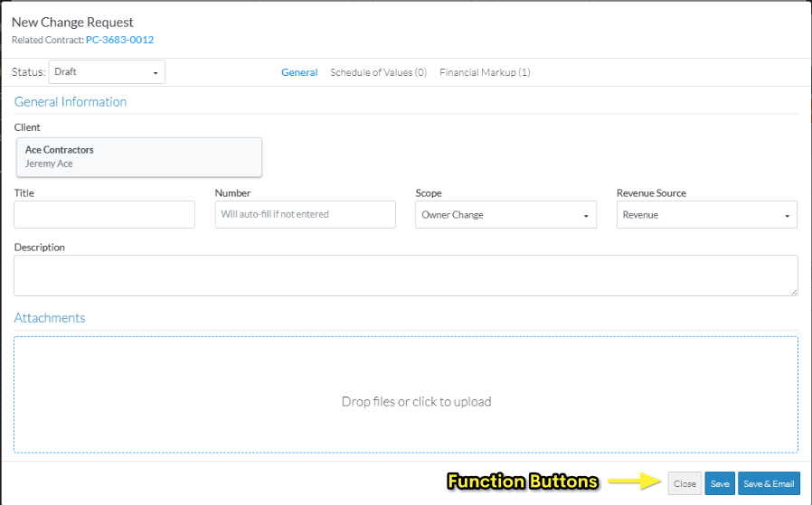812x505 pixels.
Task: Switch to the General tab
Action: [299, 72]
